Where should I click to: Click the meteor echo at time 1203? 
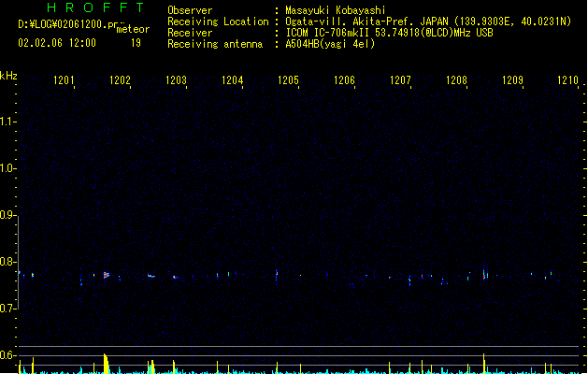[175, 277]
